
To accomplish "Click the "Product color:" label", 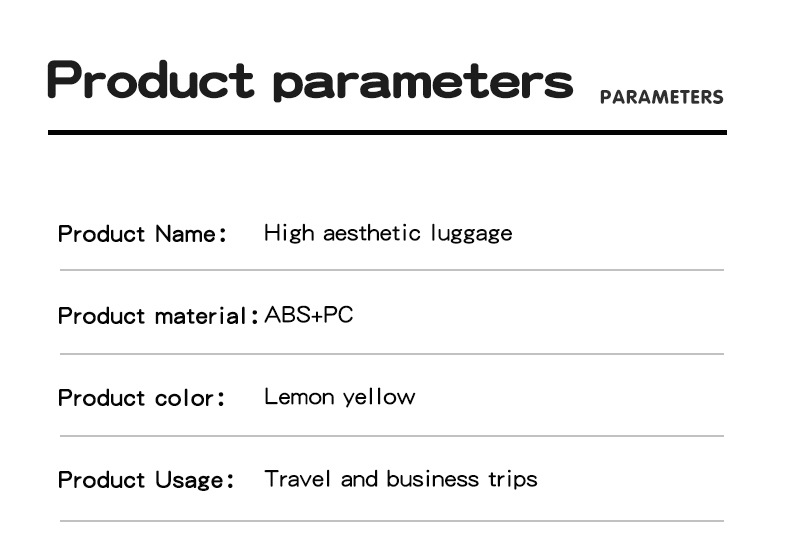I will [x=142, y=398].
